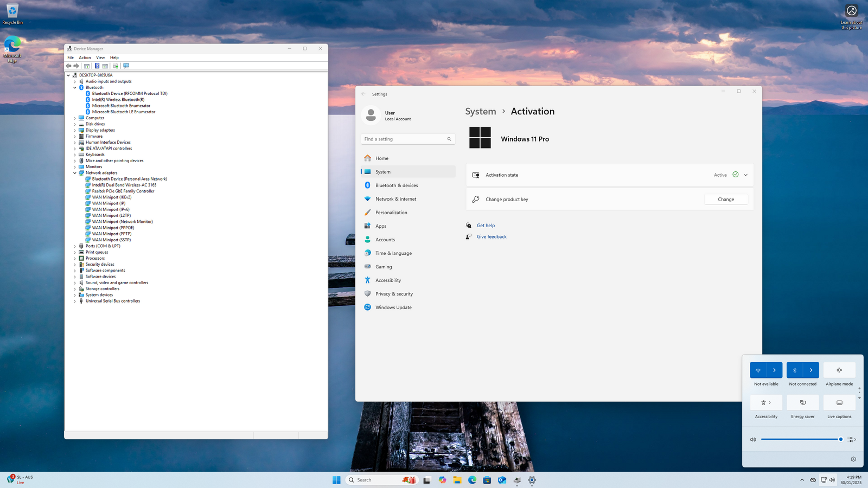Click Get help link
The width and height of the screenshot is (868, 488).
coord(486,226)
